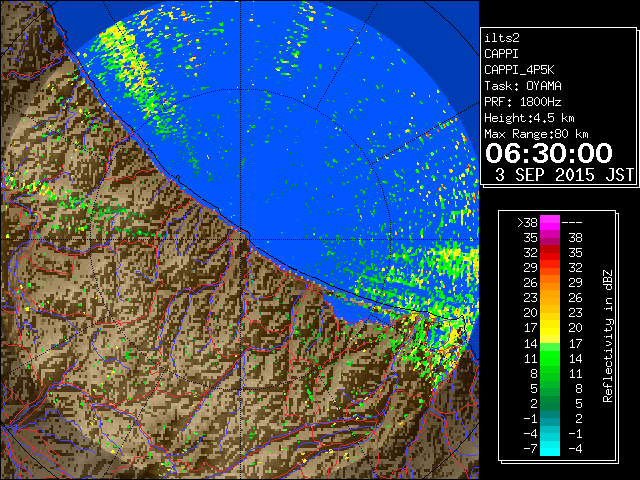Click the '-7' legend value
The width and height of the screenshot is (640, 480).
click(530, 448)
